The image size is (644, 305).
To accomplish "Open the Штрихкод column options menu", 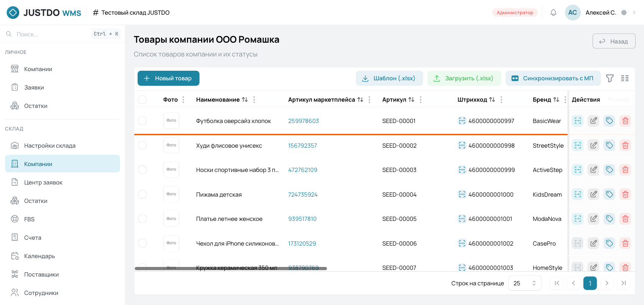I will point(501,100).
